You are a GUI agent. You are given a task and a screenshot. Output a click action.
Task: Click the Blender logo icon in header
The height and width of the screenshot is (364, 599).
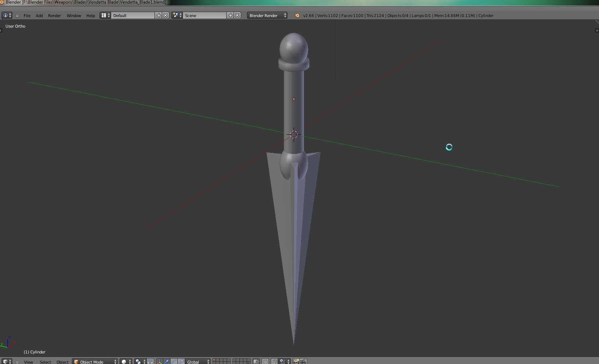[x=297, y=15]
